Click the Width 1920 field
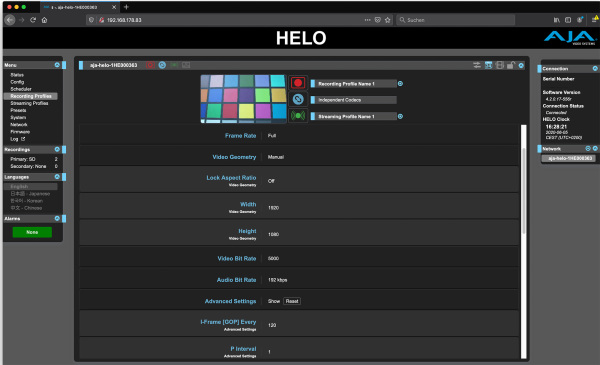Viewport: 600px width, 365px height. click(x=274, y=208)
